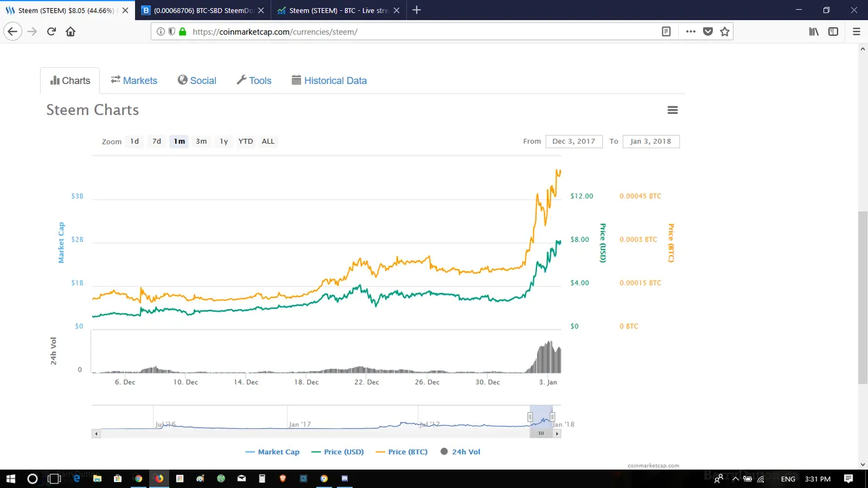Show hidden system tray icons chevron

point(735,479)
